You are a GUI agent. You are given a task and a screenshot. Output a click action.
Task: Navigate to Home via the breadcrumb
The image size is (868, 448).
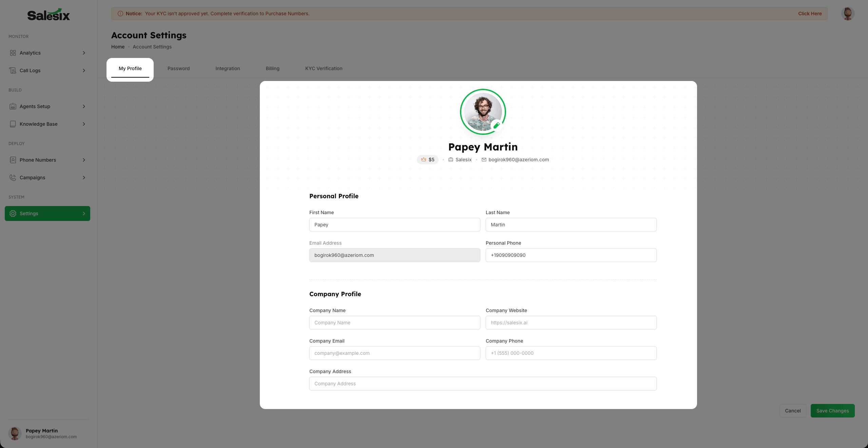tap(118, 47)
